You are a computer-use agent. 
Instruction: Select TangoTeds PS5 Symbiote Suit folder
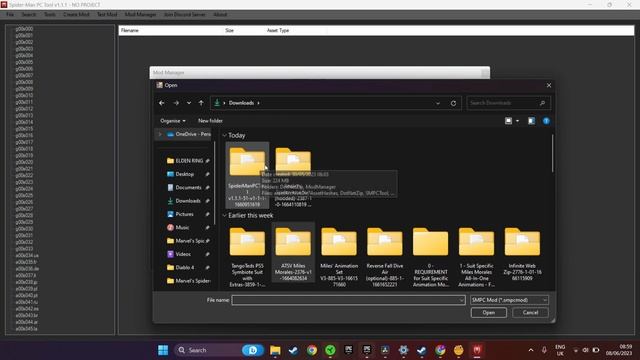point(247,256)
